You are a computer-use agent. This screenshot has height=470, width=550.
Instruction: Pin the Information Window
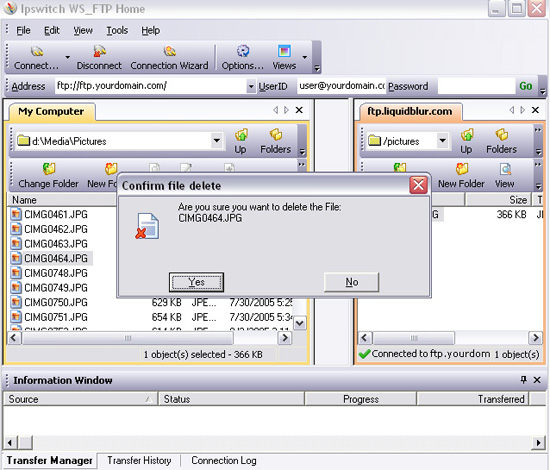523,380
